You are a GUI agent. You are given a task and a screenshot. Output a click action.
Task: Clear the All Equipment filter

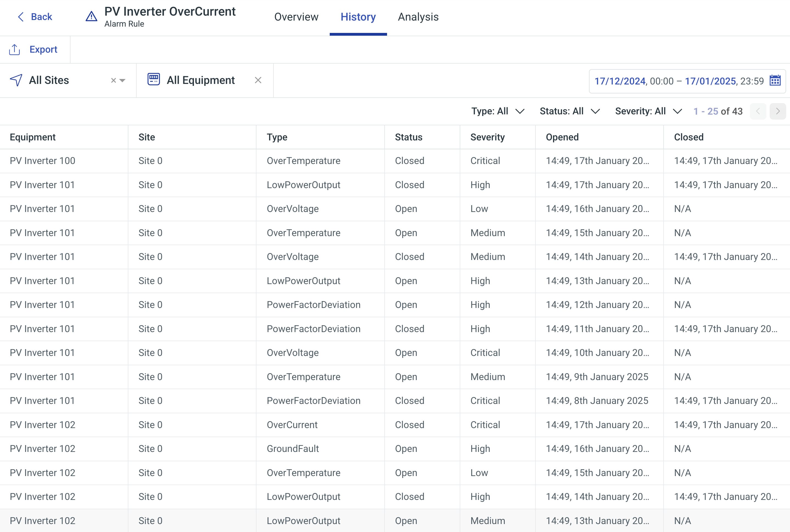pyautogui.click(x=258, y=80)
